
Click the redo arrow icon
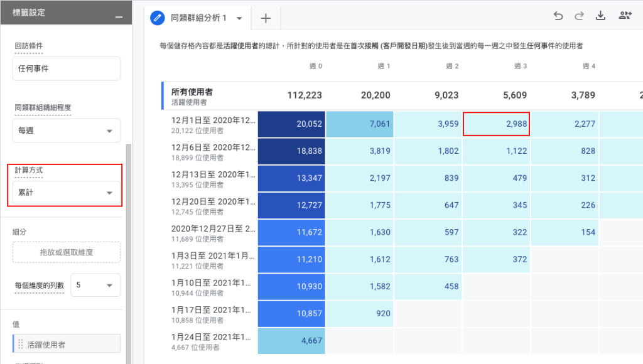pos(579,16)
